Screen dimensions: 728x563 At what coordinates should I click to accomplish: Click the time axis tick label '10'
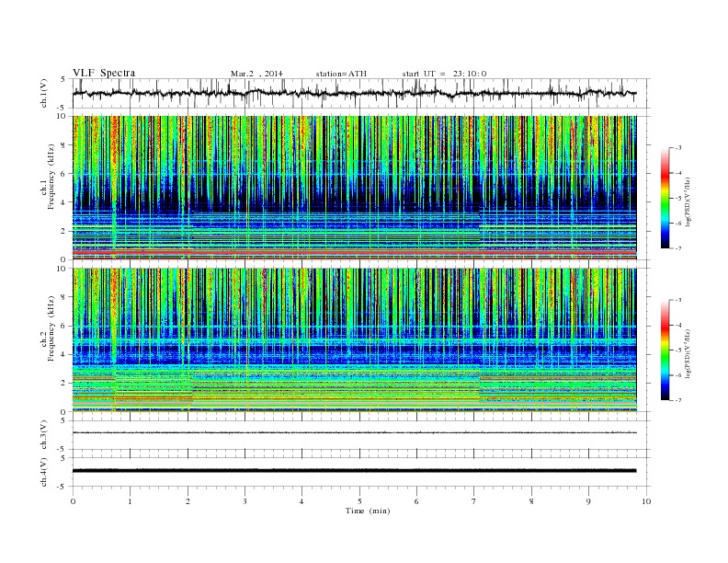pyautogui.click(x=646, y=501)
